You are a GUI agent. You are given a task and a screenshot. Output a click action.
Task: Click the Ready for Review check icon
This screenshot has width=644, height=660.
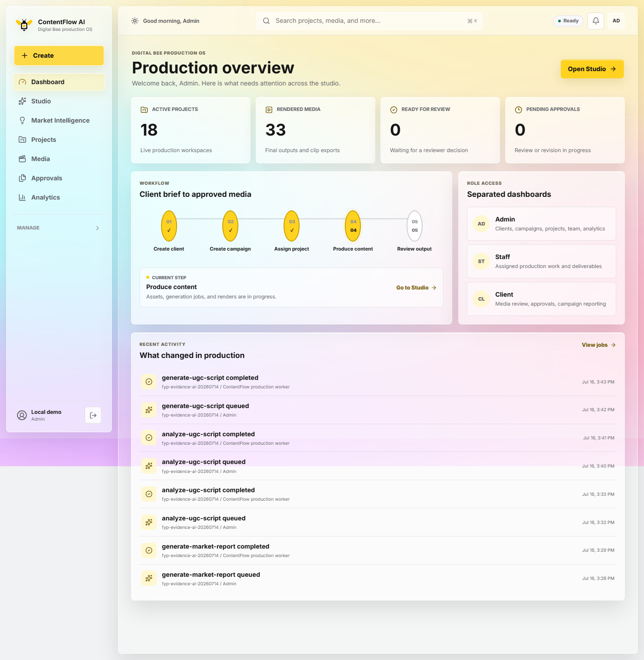click(394, 110)
